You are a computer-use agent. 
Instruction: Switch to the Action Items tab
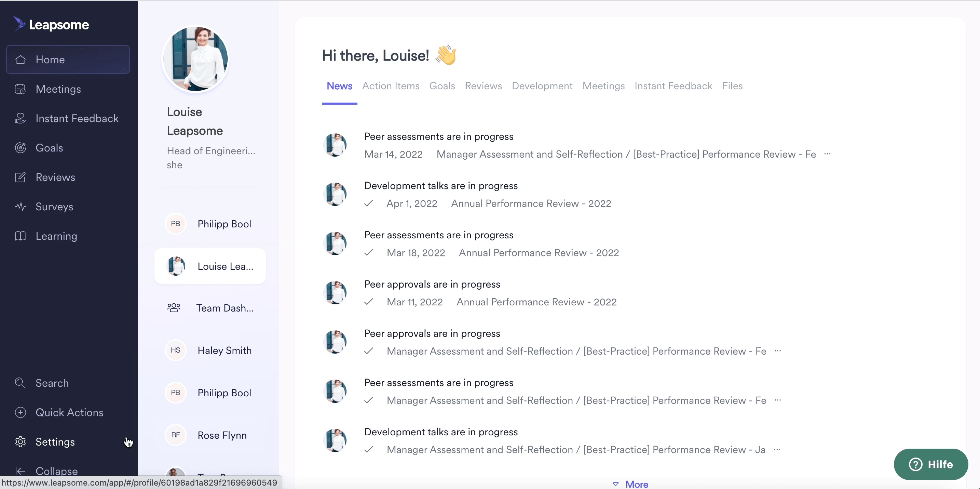pyautogui.click(x=391, y=86)
